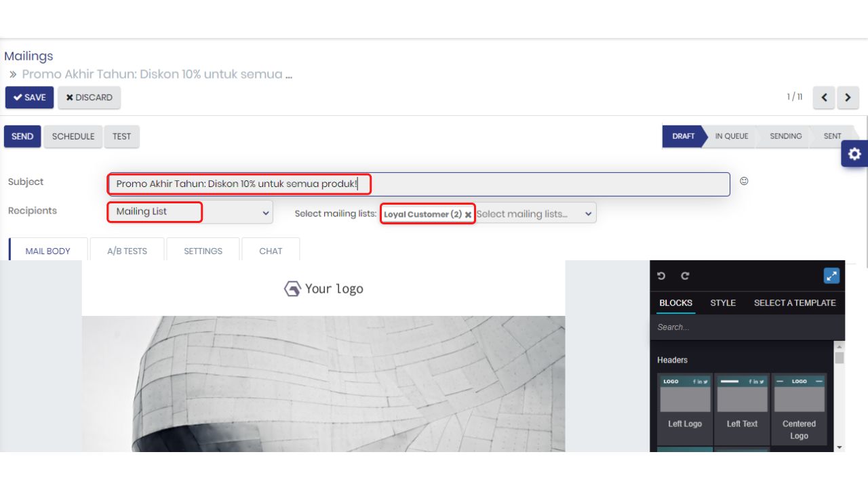The height and width of the screenshot is (488, 868).
Task: Click the blocks panel scrollbar thumb
Action: click(840, 358)
